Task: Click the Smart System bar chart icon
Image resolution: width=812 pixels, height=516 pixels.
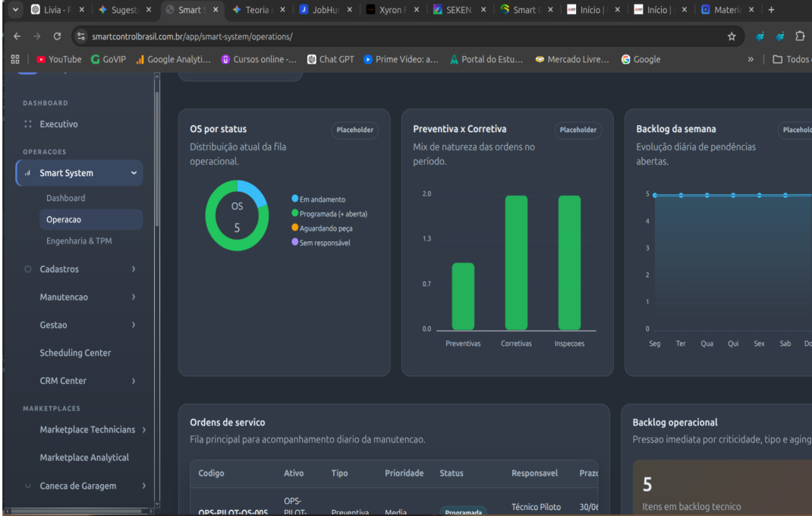Action: pos(27,173)
